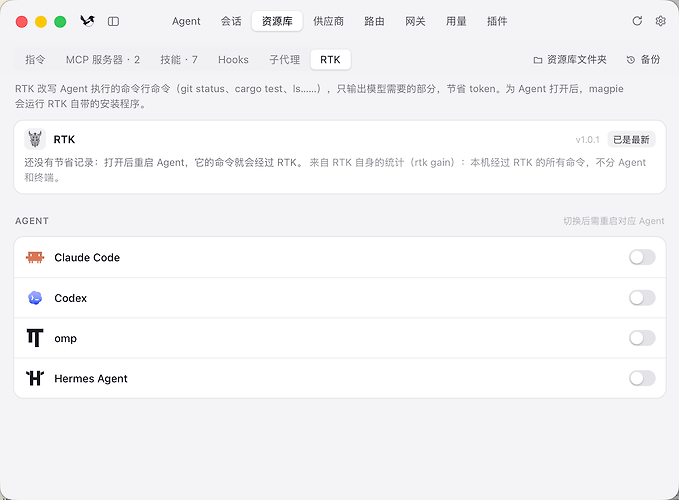Click the 备份 backup button
Screen dimensions: 679x500
pyautogui.click(x=643, y=60)
